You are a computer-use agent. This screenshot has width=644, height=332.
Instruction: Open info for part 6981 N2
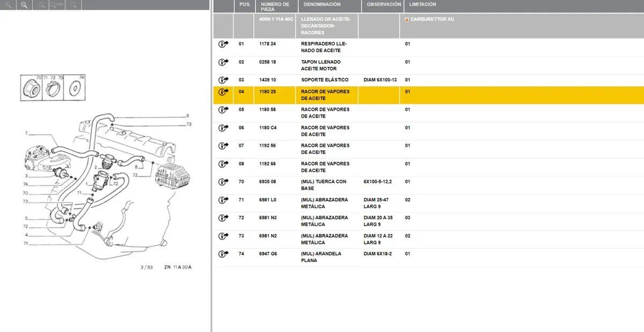tap(223, 236)
